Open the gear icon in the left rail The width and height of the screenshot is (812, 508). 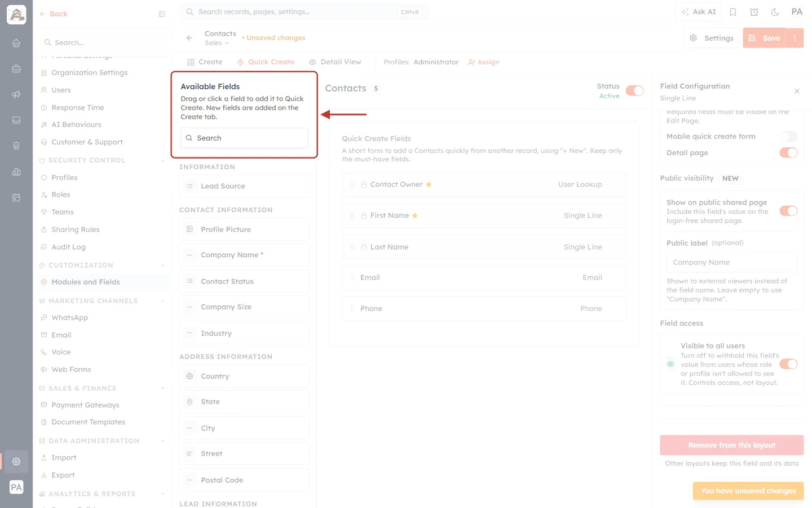16,461
